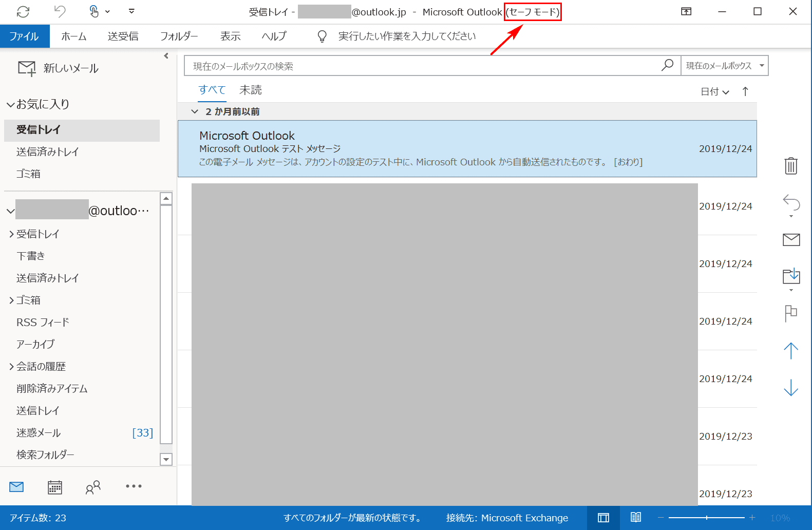Click zoom out minus button
This screenshot has height=530, width=812.
pos(661,518)
